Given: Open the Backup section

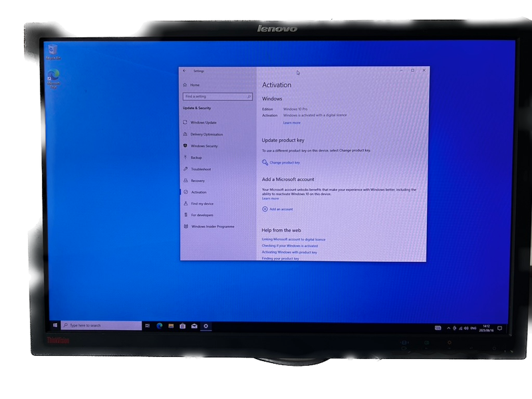Looking at the screenshot, I should [x=193, y=158].
